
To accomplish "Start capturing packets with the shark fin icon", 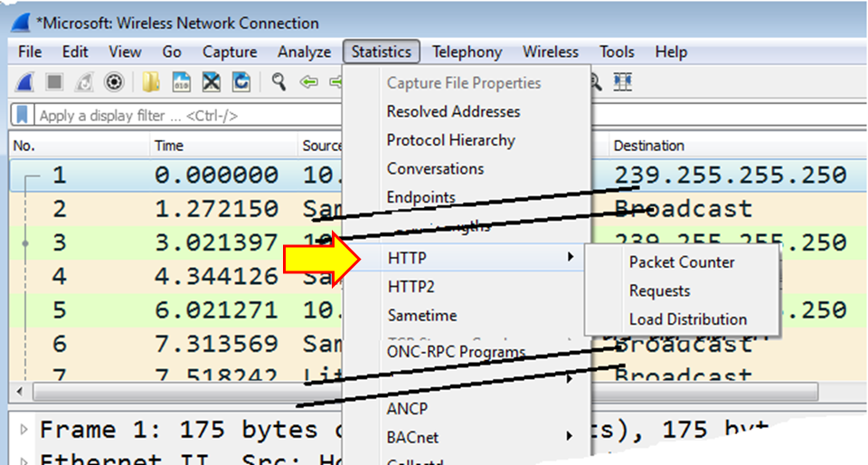I will point(24,82).
